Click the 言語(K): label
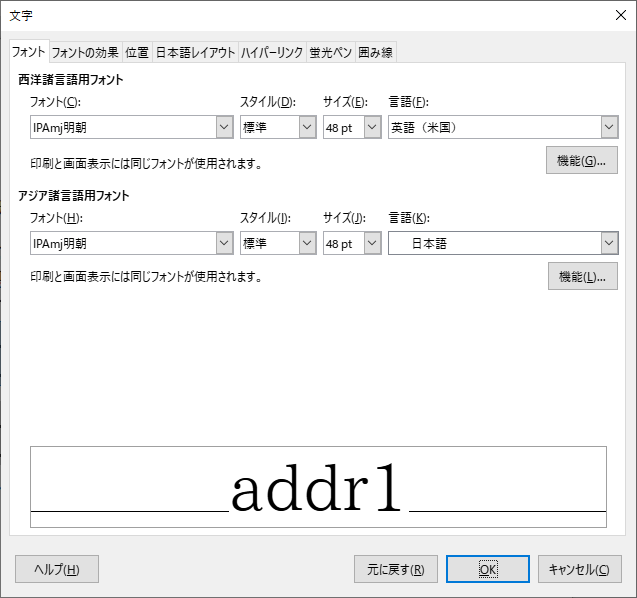637x598 pixels. tap(409, 218)
